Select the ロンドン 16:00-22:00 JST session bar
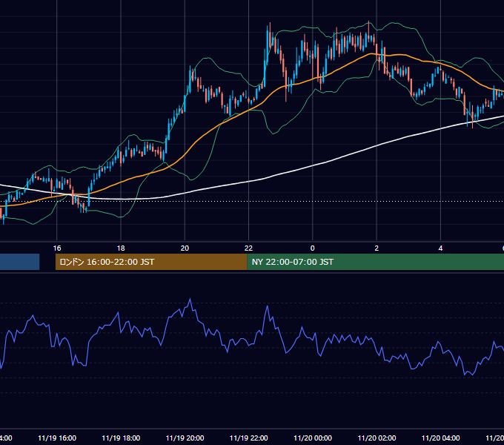Screen dimensions: 504x445 [x=151, y=262]
